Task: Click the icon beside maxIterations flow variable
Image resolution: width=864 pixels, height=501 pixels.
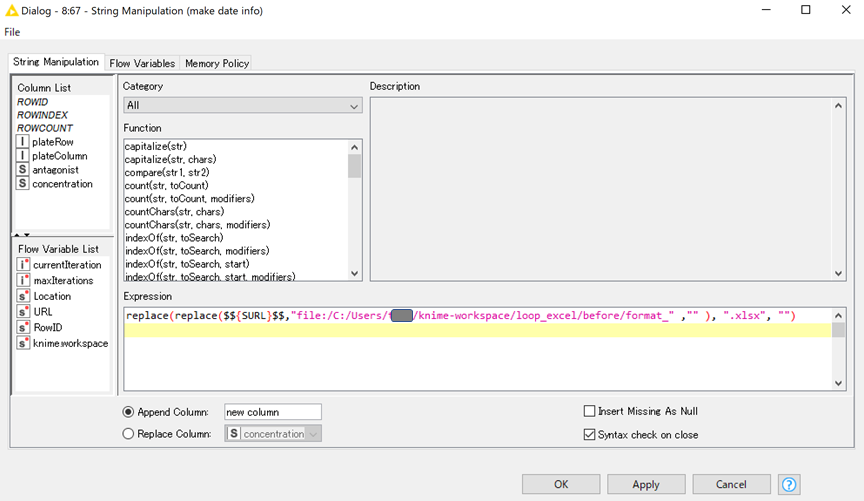Action: [23, 280]
